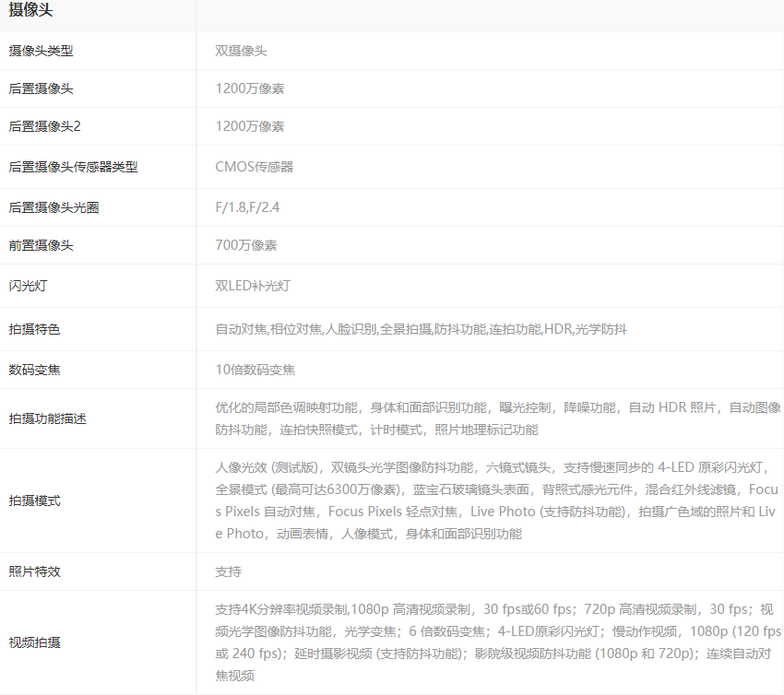
Task: Select the 双LED补光灯 value
Action: (252, 286)
